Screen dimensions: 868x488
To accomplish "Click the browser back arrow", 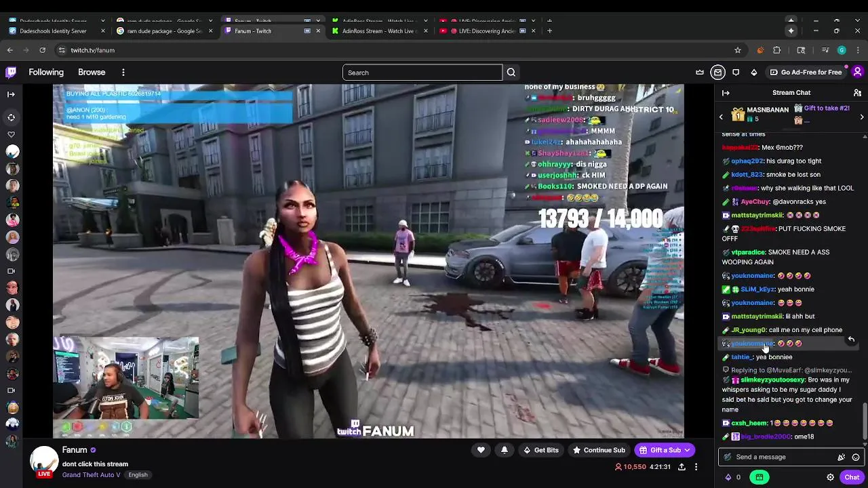I will pyautogui.click(x=10, y=50).
